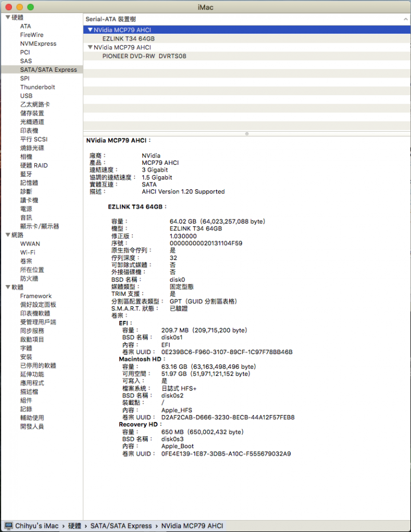Select PCI in the sidebar
Image resolution: width=411 pixels, height=532 pixels.
(x=25, y=52)
